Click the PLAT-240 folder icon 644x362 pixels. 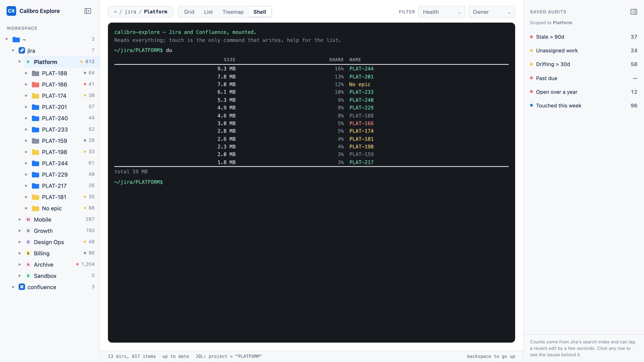point(35,118)
